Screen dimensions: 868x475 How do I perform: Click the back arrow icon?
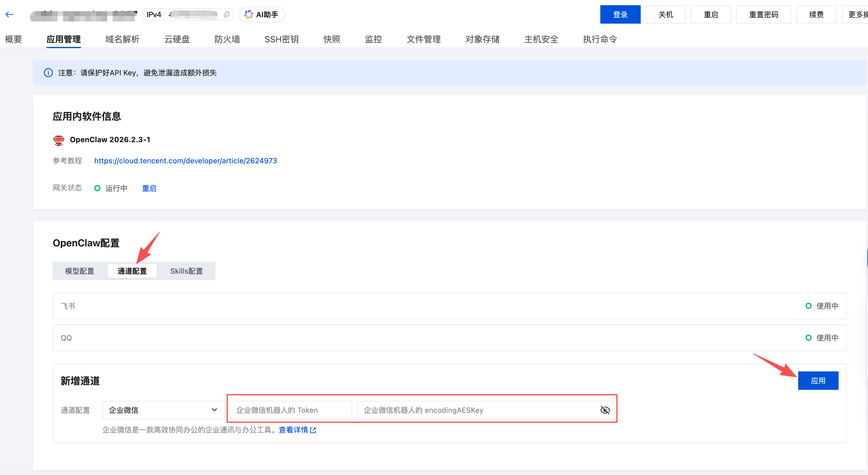pyautogui.click(x=9, y=14)
